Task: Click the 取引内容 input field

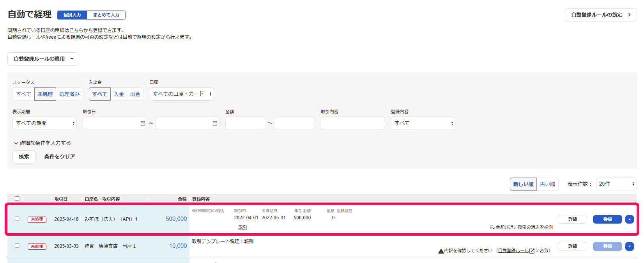Action: pos(353,123)
